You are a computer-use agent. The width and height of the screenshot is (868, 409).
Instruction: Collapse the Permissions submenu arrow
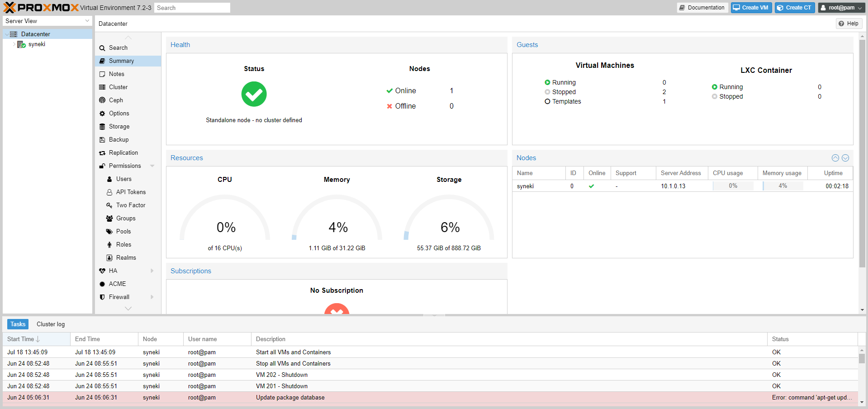(x=152, y=166)
